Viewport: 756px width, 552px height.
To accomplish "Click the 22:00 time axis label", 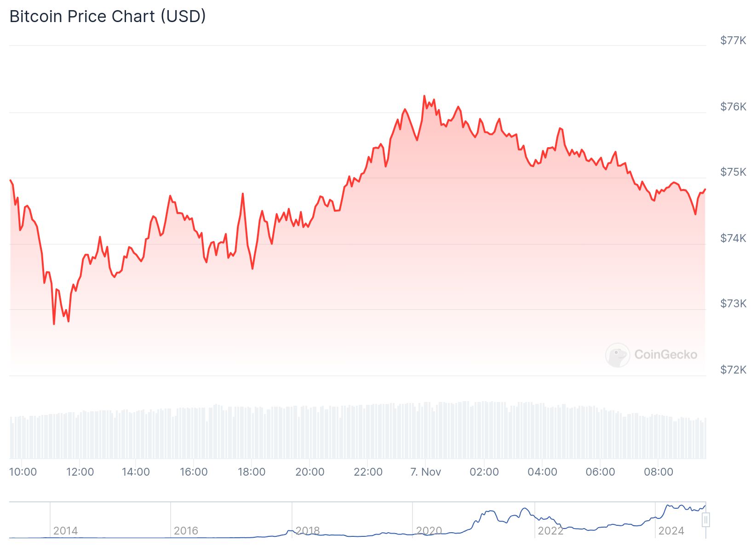I will pyautogui.click(x=368, y=472).
